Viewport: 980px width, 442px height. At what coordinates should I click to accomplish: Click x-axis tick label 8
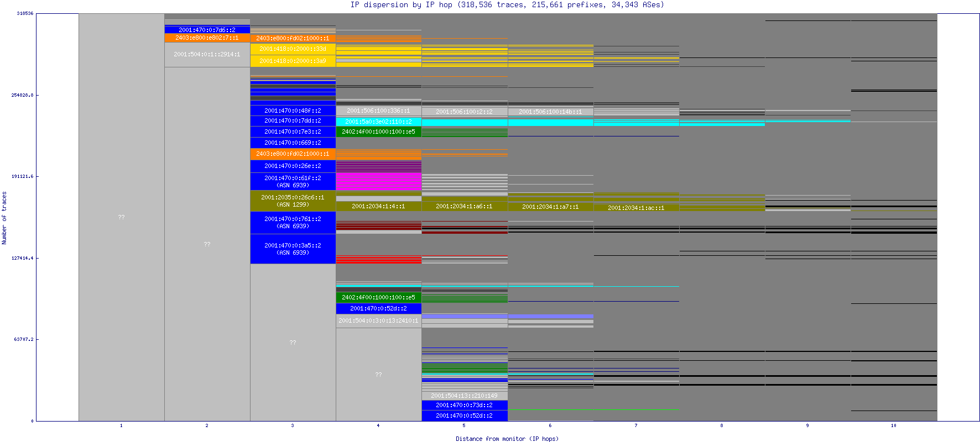coord(722,425)
